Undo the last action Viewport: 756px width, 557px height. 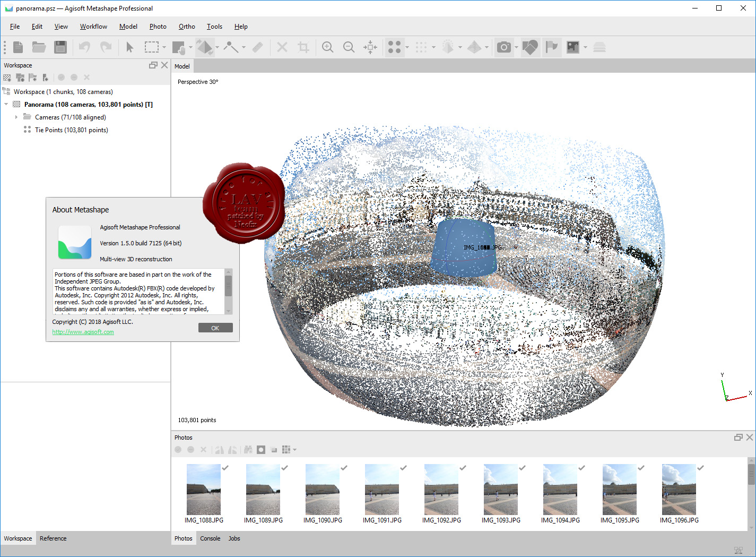(84, 47)
